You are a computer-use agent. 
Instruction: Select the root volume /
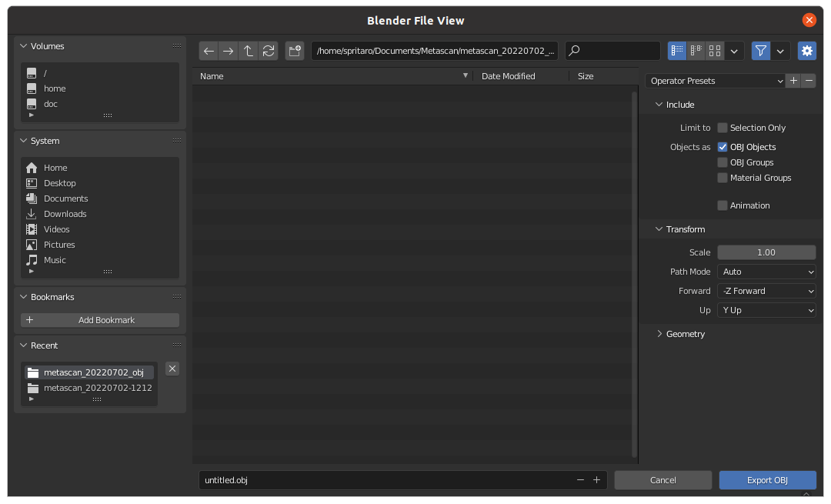[x=99, y=73]
